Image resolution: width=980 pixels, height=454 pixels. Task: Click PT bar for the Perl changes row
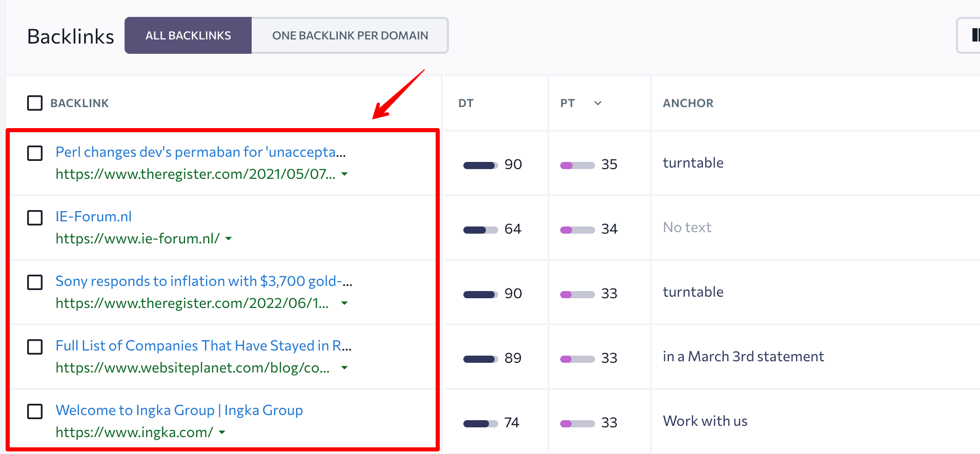tap(578, 166)
